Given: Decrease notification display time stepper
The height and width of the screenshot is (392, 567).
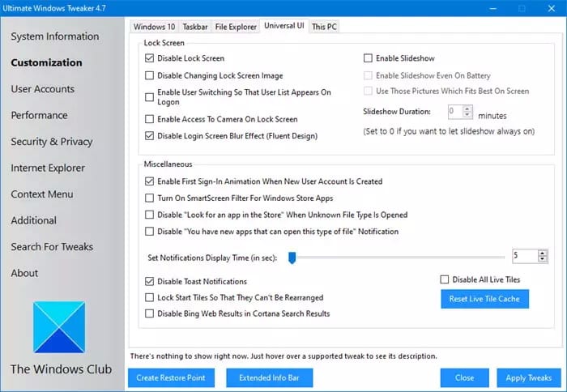Looking at the screenshot, I should (x=542, y=259).
